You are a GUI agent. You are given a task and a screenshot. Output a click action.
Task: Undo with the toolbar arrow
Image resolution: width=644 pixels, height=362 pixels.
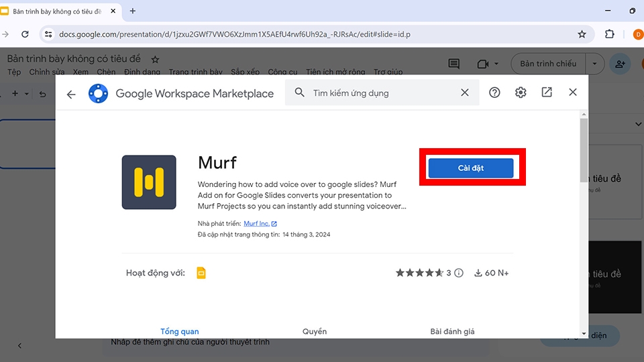coord(42,94)
